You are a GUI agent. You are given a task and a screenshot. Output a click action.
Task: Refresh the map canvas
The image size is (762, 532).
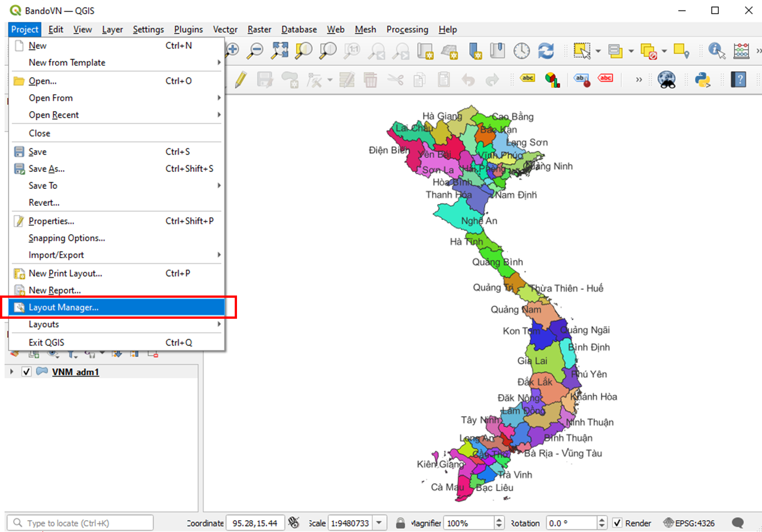(x=546, y=50)
